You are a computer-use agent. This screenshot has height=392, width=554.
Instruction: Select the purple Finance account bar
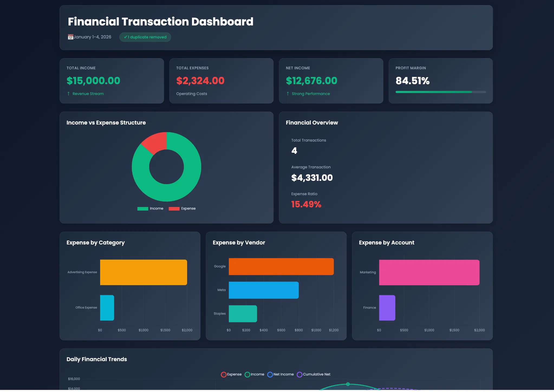(x=387, y=308)
